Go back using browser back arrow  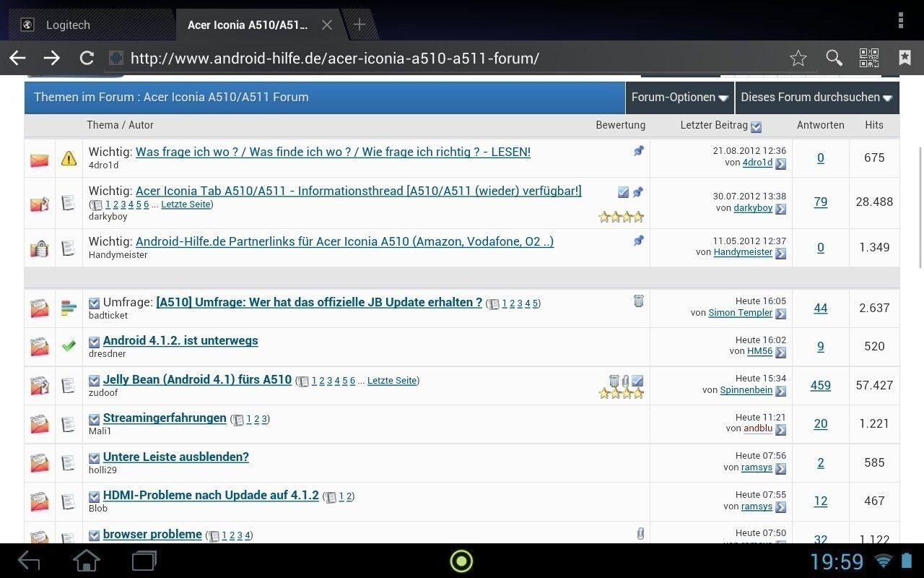point(17,59)
